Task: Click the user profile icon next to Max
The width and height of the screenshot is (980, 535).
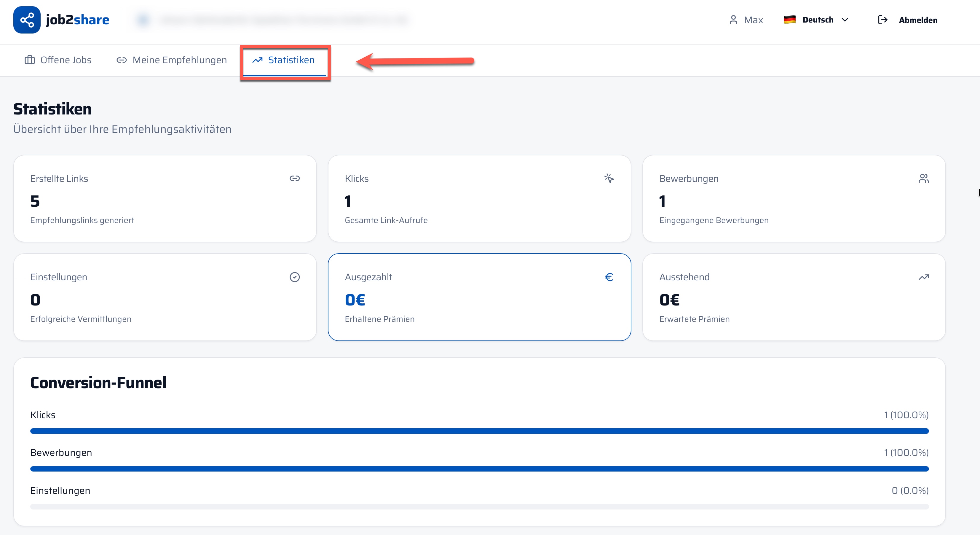Action: 733,20
